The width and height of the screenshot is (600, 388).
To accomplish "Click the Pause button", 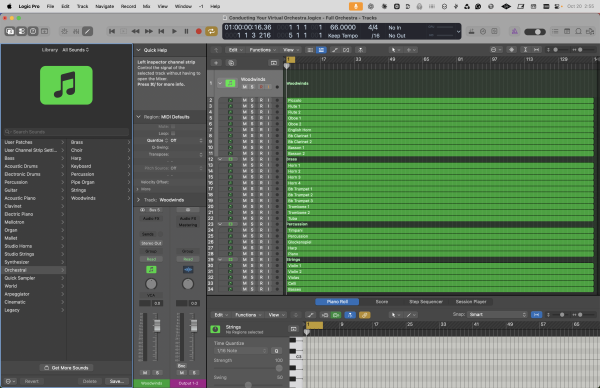I will point(186,31).
